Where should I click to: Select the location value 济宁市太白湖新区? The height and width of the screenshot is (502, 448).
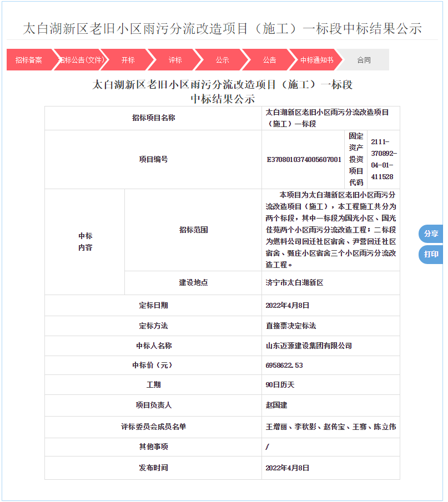coord(294,283)
